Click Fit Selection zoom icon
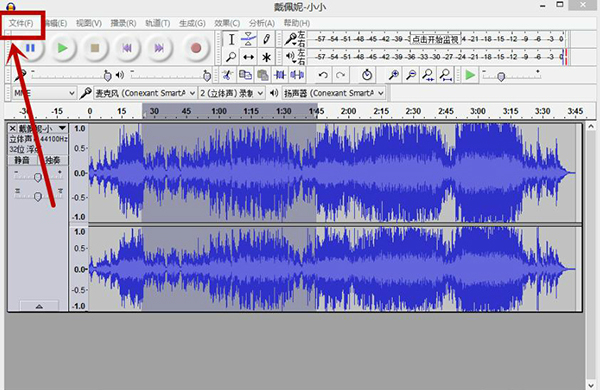The height and width of the screenshot is (390, 600). [x=428, y=75]
